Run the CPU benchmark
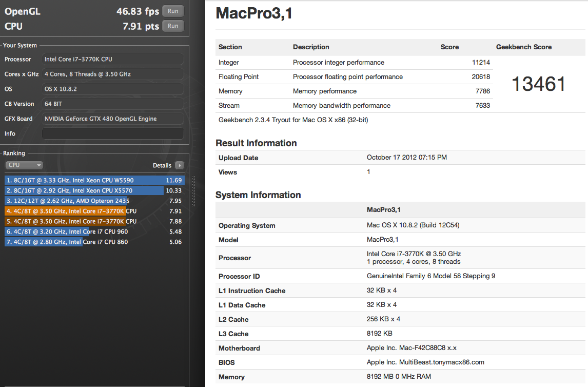The height and width of the screenshot is (387, 588). tap(173, 26)
